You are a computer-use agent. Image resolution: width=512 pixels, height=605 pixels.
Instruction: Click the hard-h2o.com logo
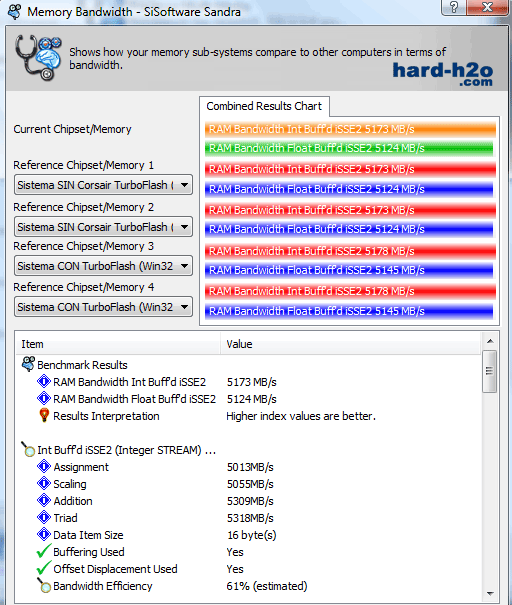[x=443, y=74]
